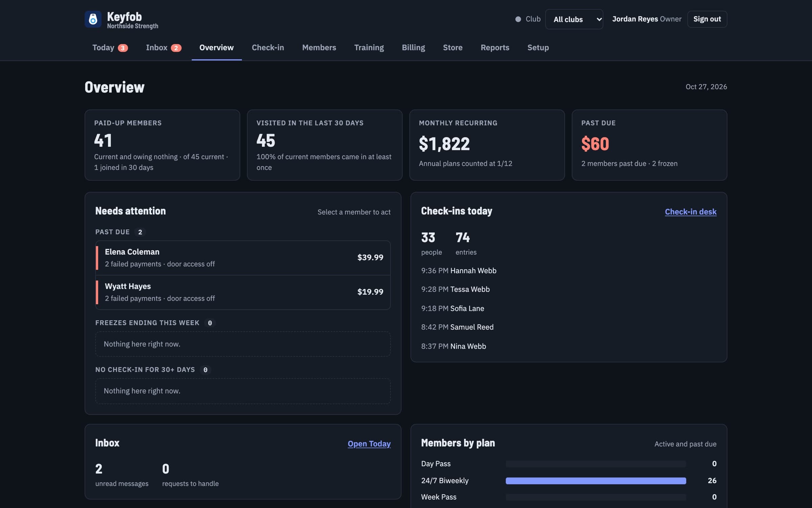Select Wyatt Hayes past due row
The width and height of the screenshot is (812, 508).
coord(243,292)
